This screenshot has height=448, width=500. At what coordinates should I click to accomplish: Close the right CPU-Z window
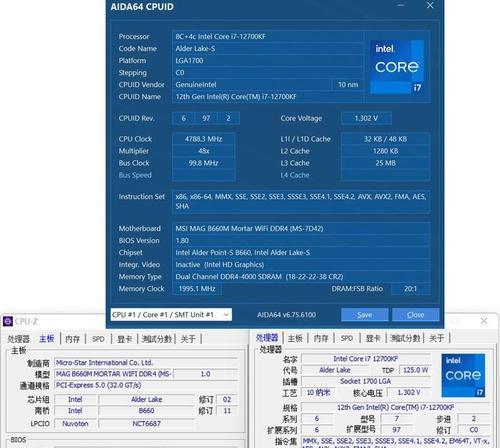coord(484,321)
